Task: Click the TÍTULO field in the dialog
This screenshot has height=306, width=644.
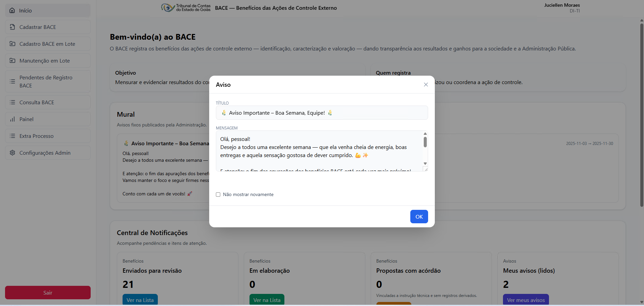Action: [322, 113]
